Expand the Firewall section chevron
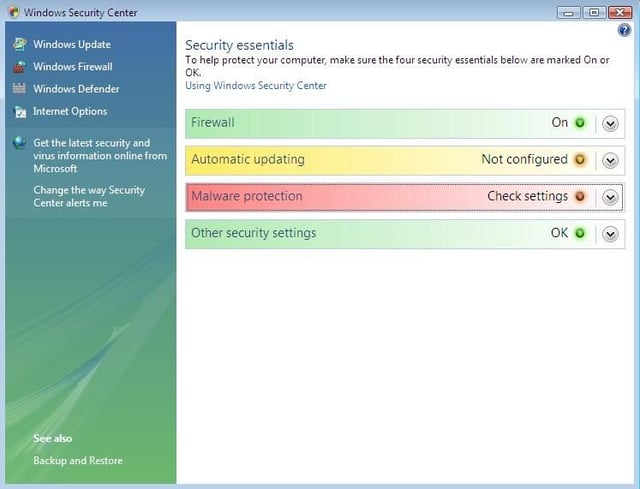640x489 pixels. [610, 123]
